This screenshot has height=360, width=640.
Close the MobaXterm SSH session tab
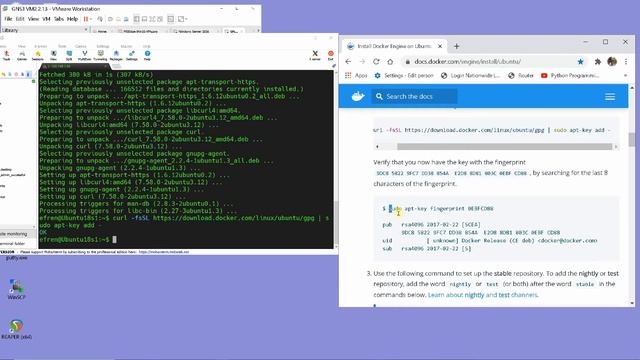click(105, 66)
